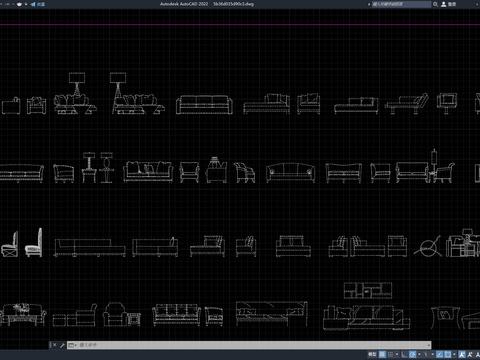
Task: Open command line customization wrench icon
Action: [62, 345]
